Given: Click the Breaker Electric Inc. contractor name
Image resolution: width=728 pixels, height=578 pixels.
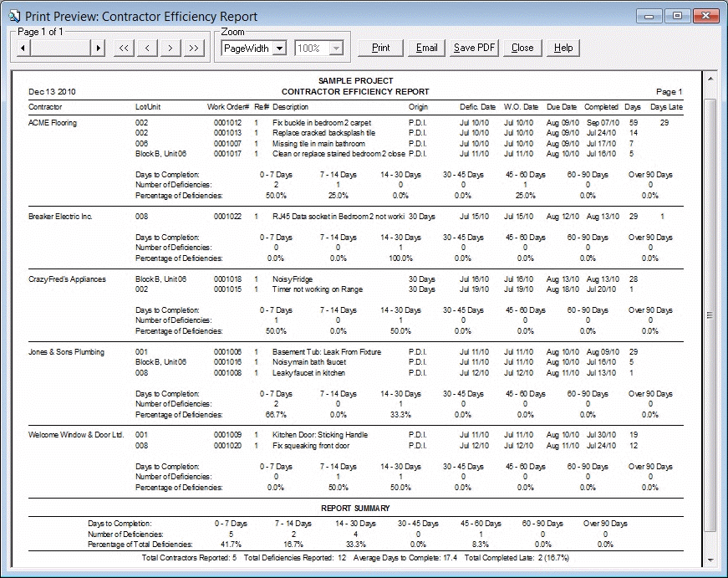Looking at the screenshot, I should tap(60, 217).
